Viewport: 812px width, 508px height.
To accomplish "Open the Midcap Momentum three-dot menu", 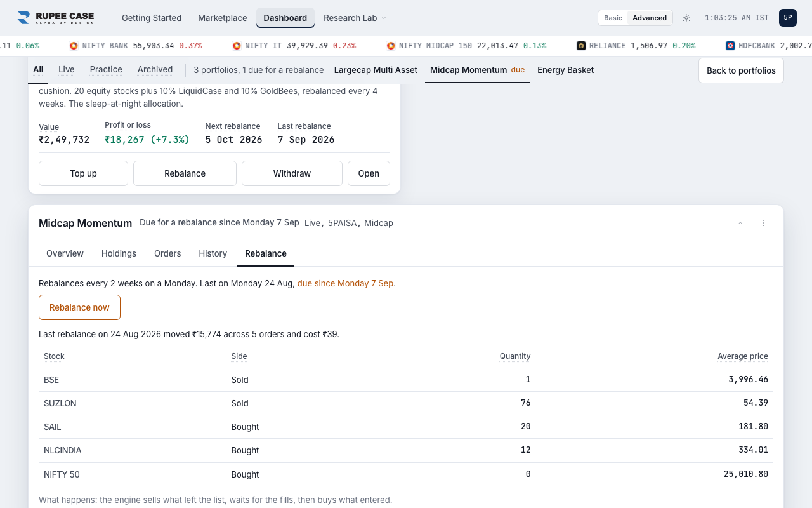I will tap(763, 223).
